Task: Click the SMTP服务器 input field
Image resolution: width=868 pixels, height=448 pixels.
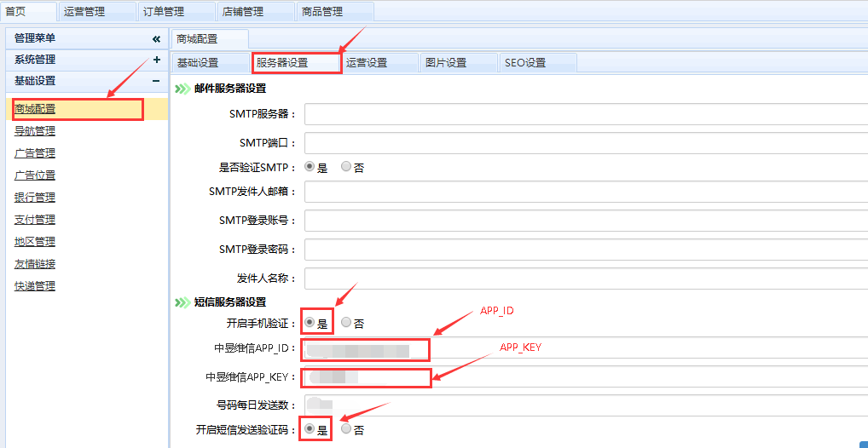Action: click(x=585, y=114)
